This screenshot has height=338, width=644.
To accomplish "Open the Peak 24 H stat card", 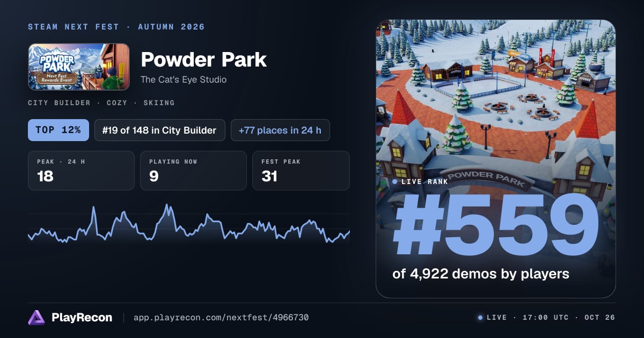I will tap(81, 171).
